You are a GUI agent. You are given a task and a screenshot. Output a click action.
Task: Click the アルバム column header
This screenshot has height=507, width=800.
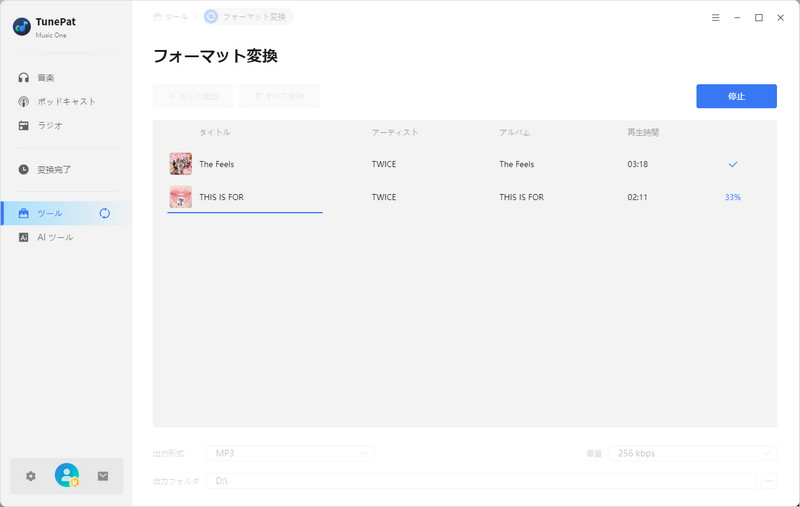(x=515, y=132)
